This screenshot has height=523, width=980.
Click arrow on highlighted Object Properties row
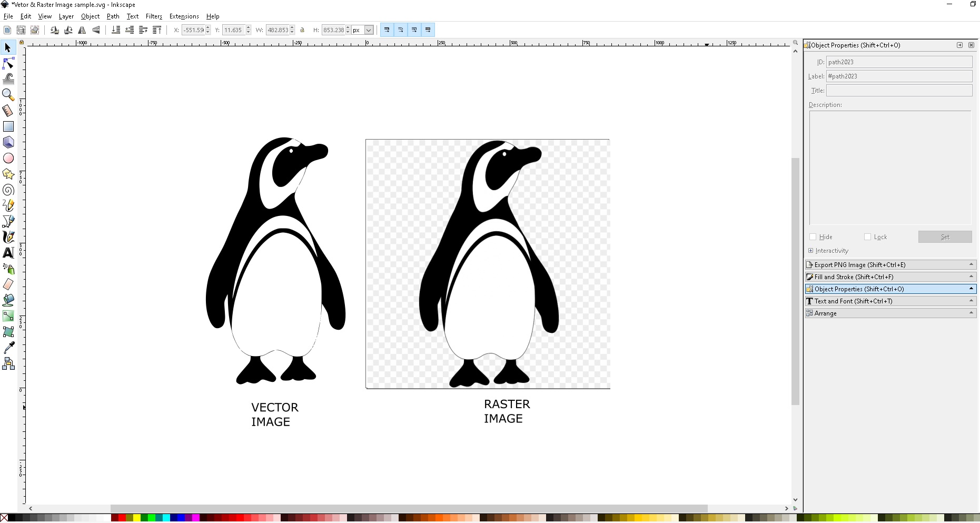click(971, 289)
